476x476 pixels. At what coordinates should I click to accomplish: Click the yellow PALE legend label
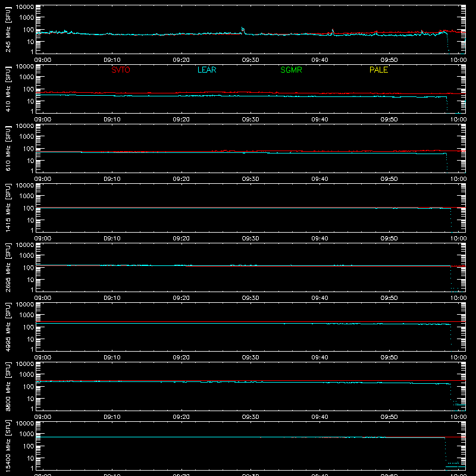click(378, 70)
